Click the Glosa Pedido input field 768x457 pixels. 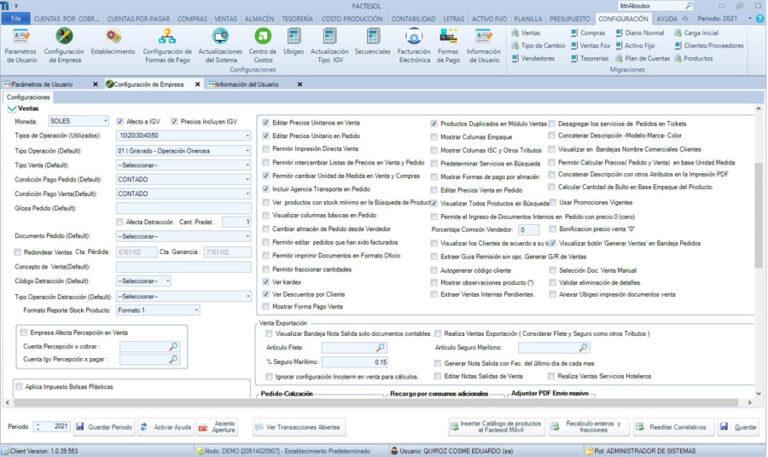click(183, 208)
